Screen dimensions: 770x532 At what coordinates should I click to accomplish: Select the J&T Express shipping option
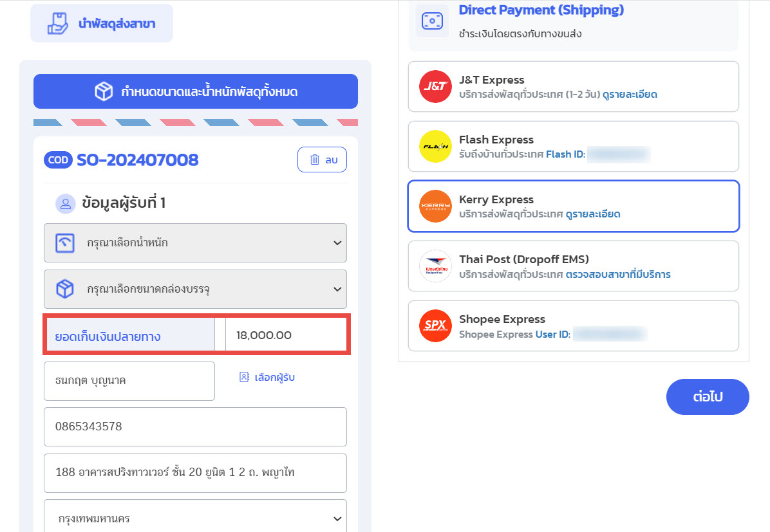tap(573, 87)
